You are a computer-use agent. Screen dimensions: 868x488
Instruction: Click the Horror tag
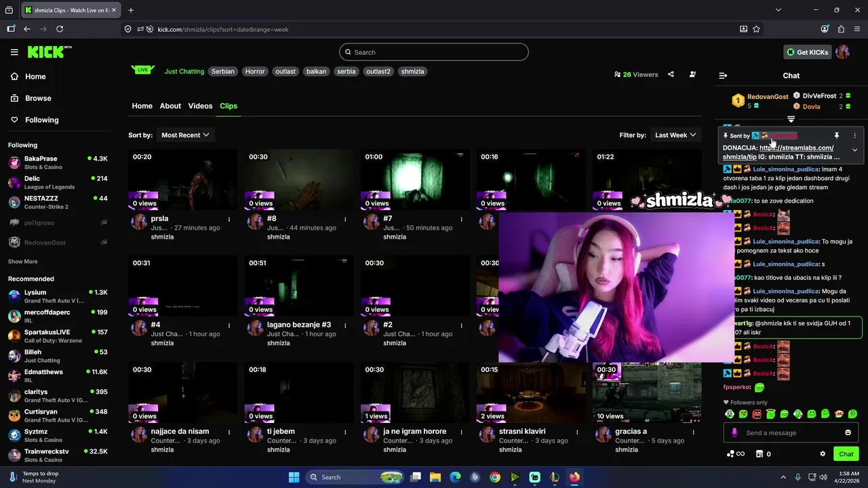[255, 71]
